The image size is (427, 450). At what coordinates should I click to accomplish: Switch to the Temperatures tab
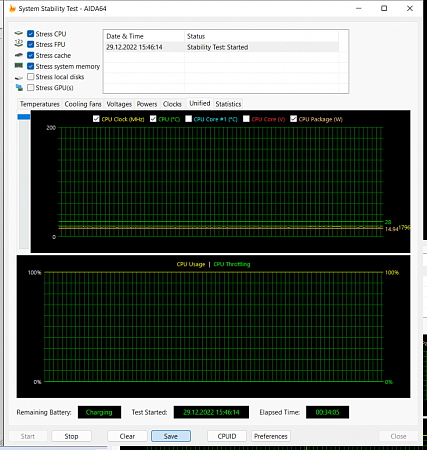[40, 104]
